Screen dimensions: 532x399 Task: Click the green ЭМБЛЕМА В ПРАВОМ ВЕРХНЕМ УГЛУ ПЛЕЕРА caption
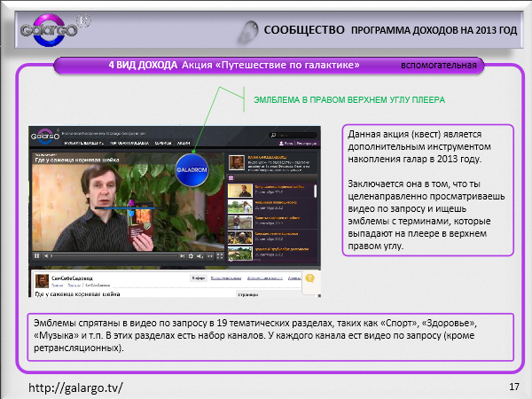[349, 99]
